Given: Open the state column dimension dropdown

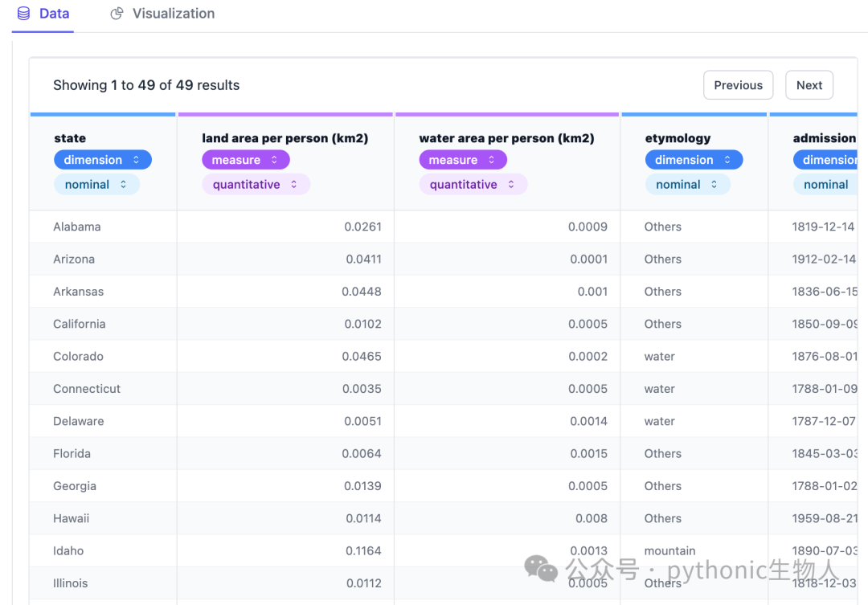Looking at the screenshot, I should point(102,160).
